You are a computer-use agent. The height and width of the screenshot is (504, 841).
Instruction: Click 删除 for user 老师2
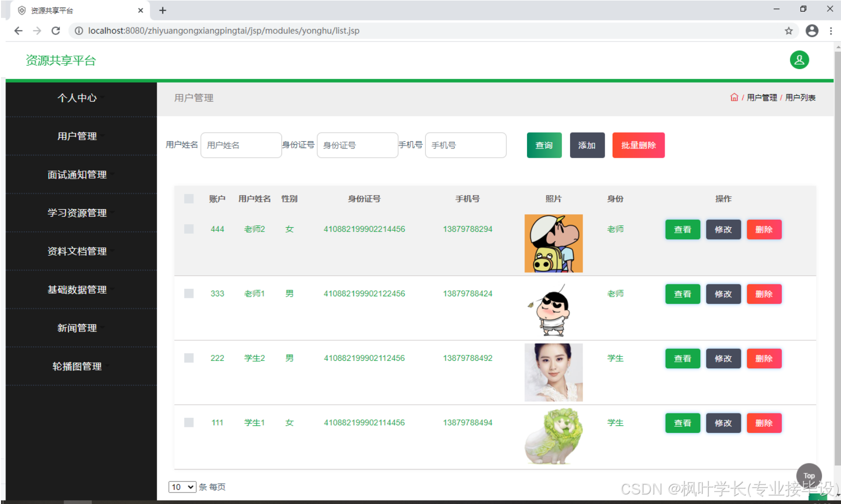(764, 230)
